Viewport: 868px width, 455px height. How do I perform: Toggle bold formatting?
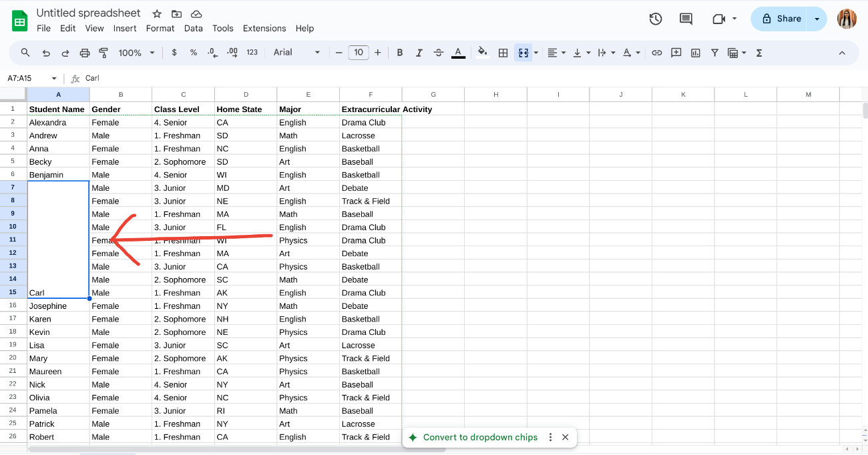(399, 53)
